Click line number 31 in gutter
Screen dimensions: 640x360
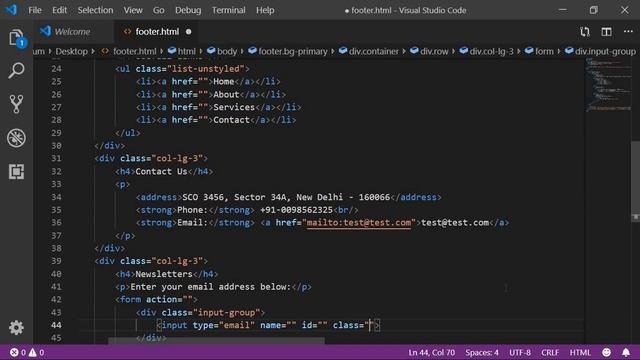click(56, 158)
